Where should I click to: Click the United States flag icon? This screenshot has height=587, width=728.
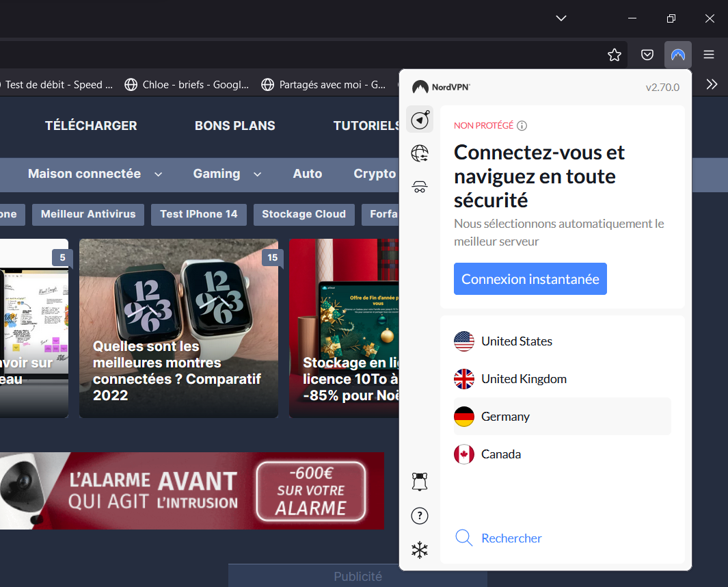(x=464, y=341)
